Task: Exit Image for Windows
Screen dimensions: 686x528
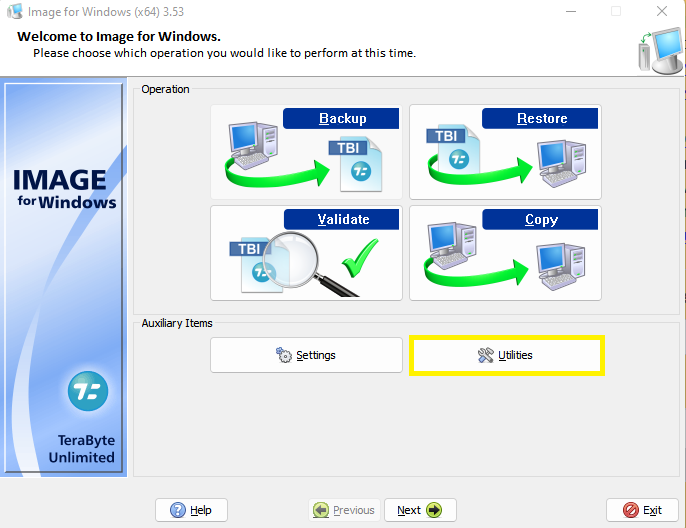Action: point(642,510)
